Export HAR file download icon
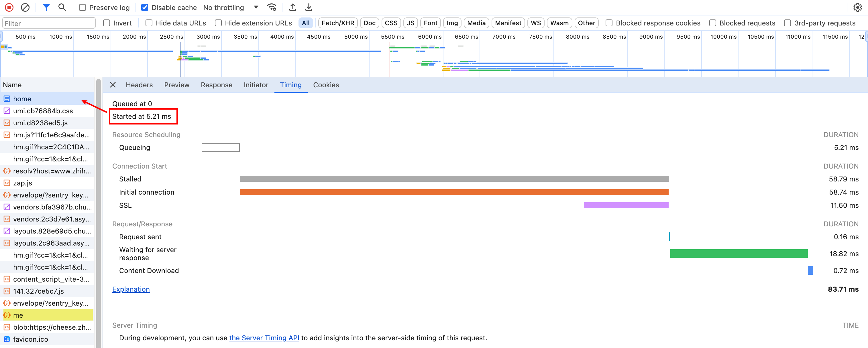The height and width of the screenshot is (348, 868). click(x=309, y=7)
